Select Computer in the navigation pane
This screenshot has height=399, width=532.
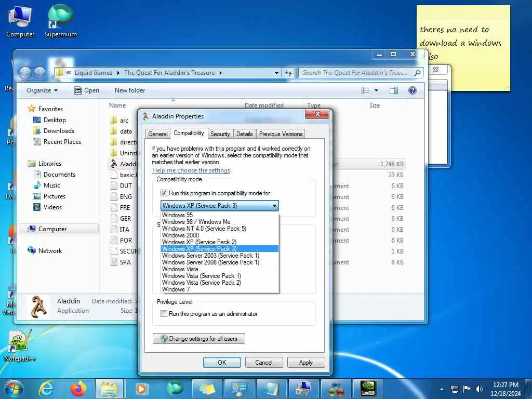(x=58, y=229)
